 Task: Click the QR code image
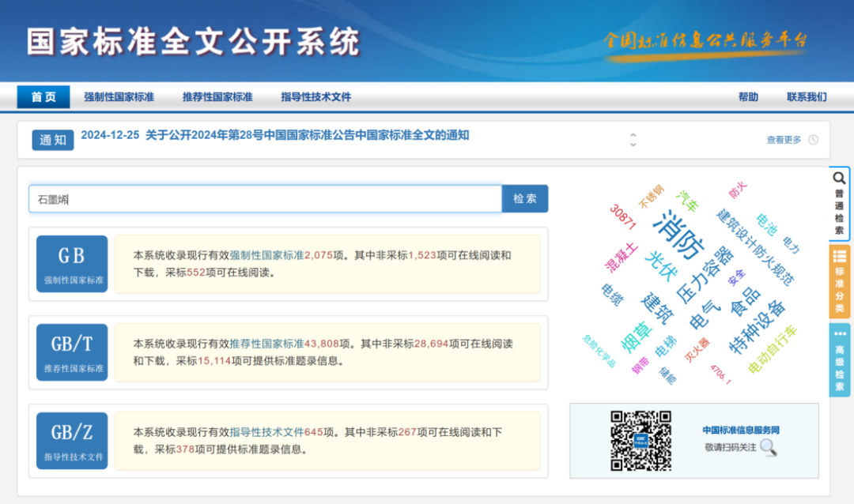tap(640, 441)
